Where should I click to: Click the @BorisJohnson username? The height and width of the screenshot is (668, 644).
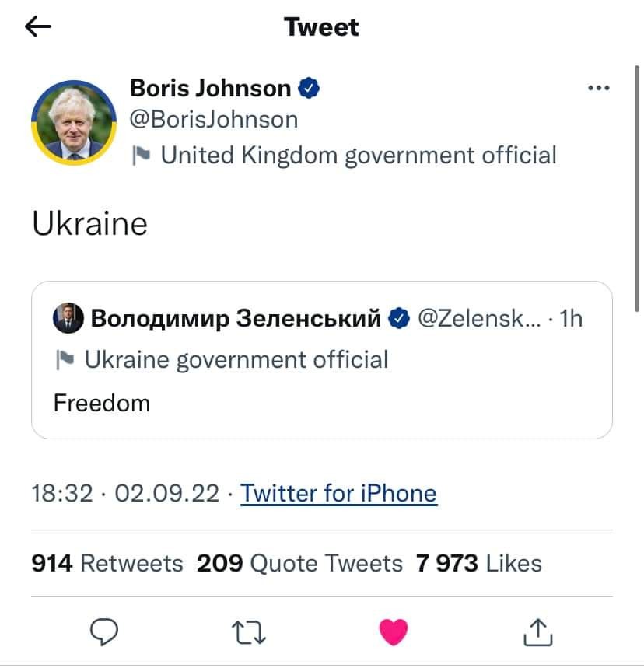coord(214,119)
